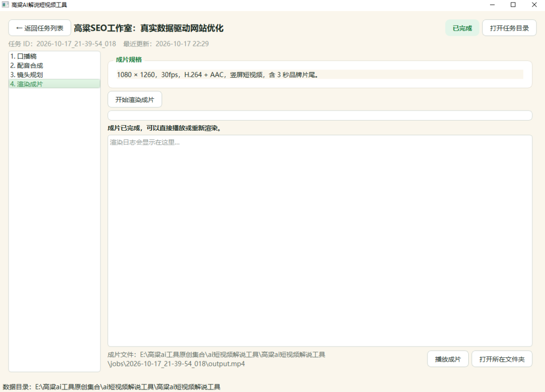The image size is (545, 392).
Task: Select step 3. 镜头规划
Action: coord(54,75)
